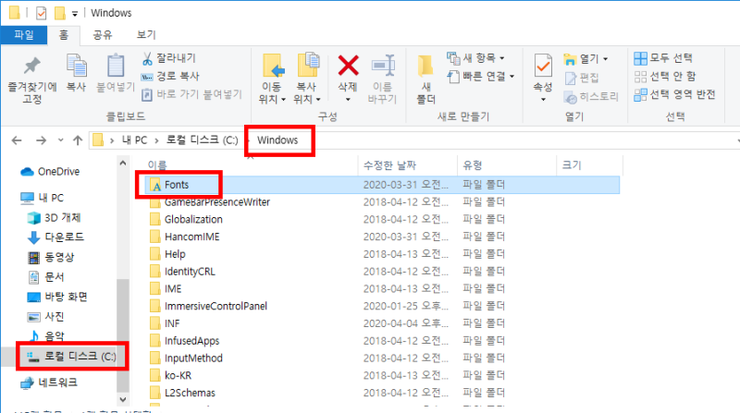Sort by 크기 column header
Image resolution: width=740 pixels, height=413 pixels.
coord(572,165)
